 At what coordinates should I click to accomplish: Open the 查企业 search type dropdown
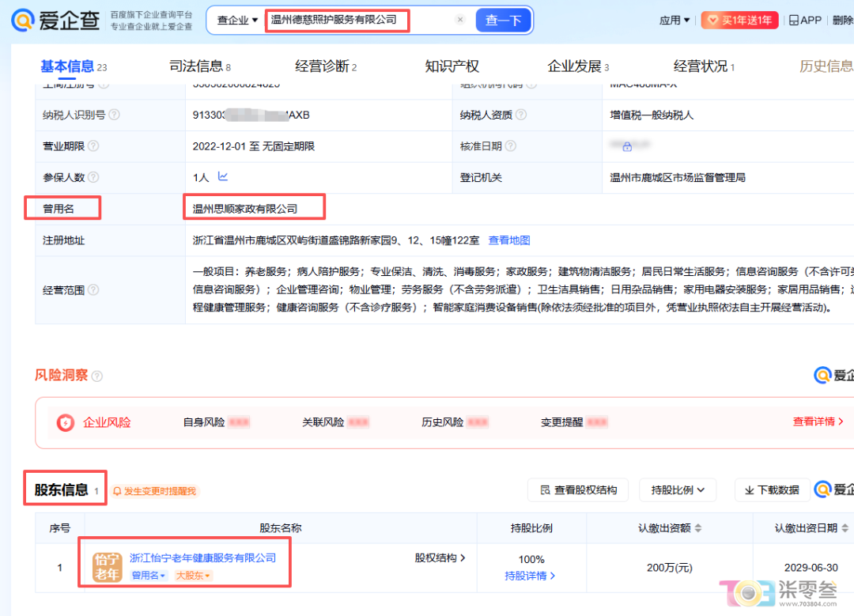pyautogui.click(x=237, y=20)
